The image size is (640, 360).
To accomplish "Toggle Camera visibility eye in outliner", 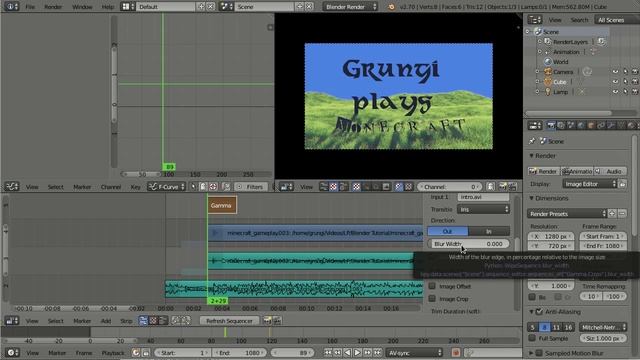I will pyautogui.click(x=615, y=72).
